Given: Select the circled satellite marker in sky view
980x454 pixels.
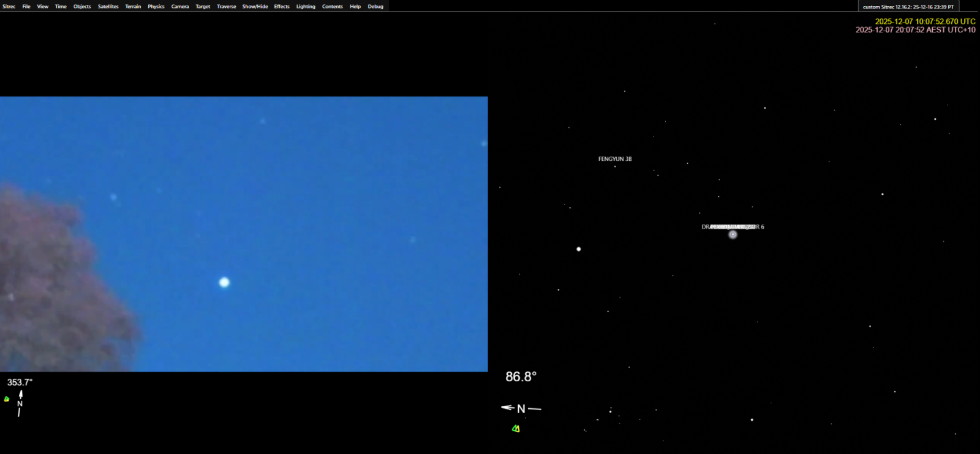Looking at the screenshot, I should click(733, 234).
